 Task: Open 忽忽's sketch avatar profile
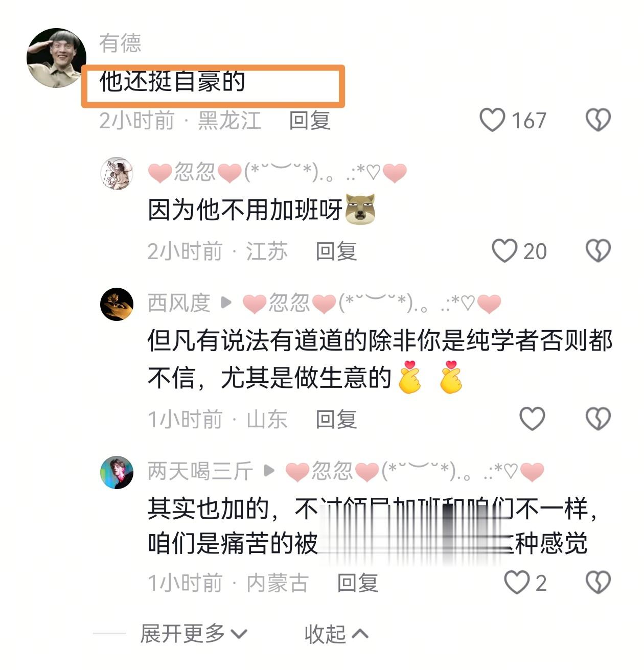click(117, 173)
